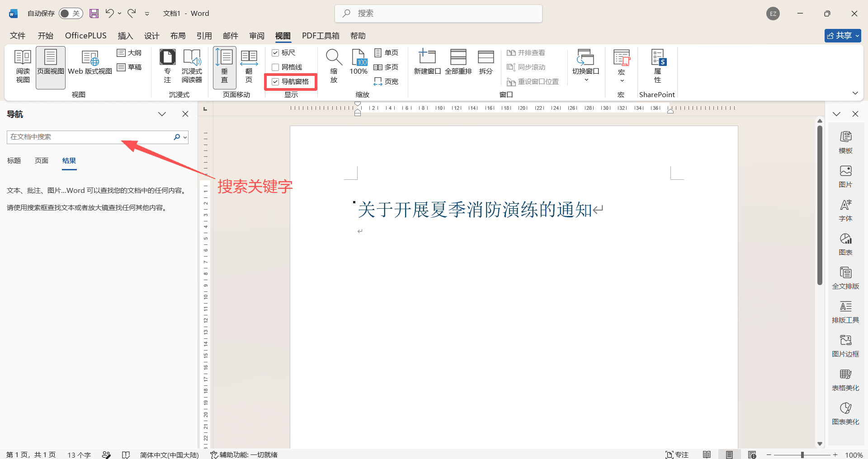Split the window (拆分)
Image resolution: width=868 pixels, height=459 pixels.
(x=486, y=62)
